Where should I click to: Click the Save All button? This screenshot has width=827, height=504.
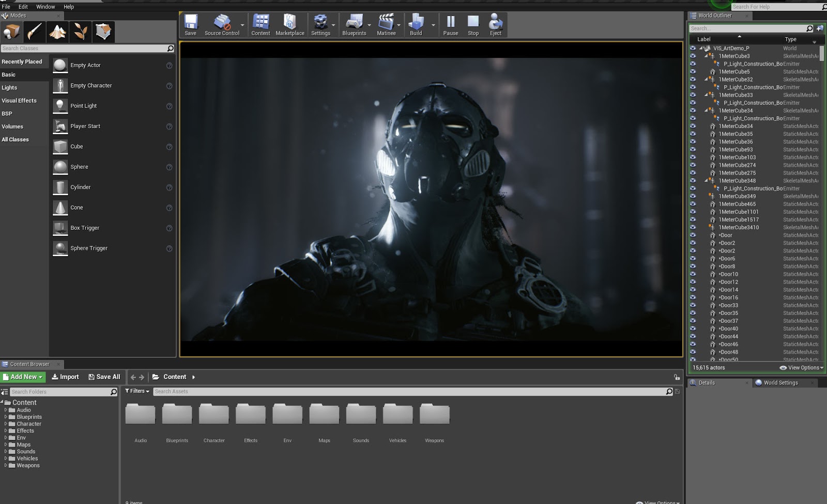click(x=104, y=376)
